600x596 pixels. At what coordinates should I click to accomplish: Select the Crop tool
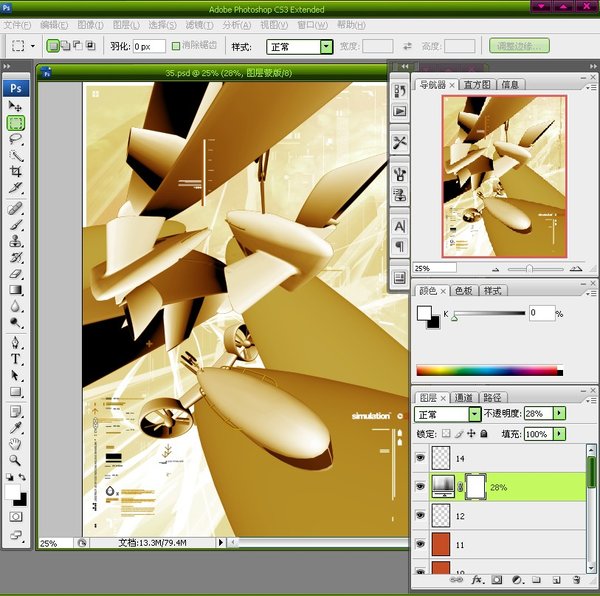(x=16, y=172)
